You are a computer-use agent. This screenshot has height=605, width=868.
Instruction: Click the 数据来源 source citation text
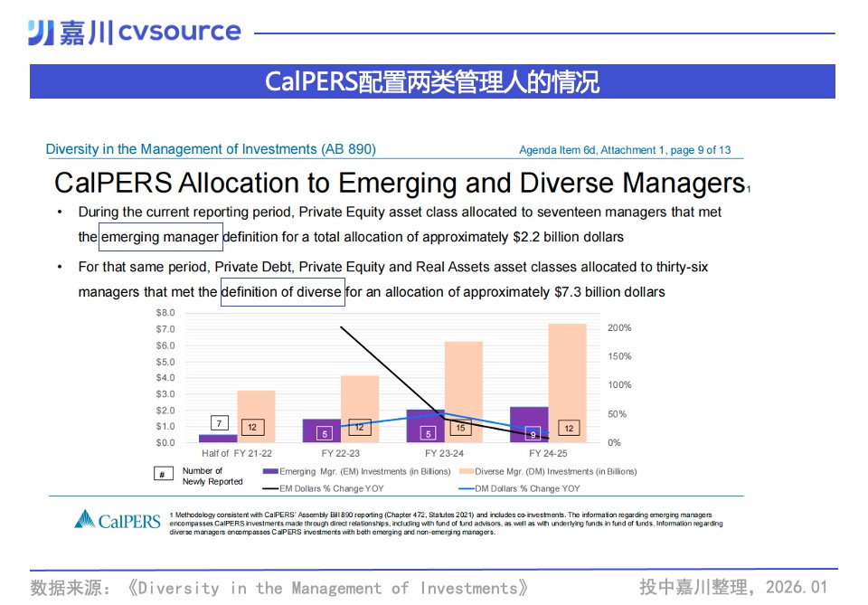279,588
